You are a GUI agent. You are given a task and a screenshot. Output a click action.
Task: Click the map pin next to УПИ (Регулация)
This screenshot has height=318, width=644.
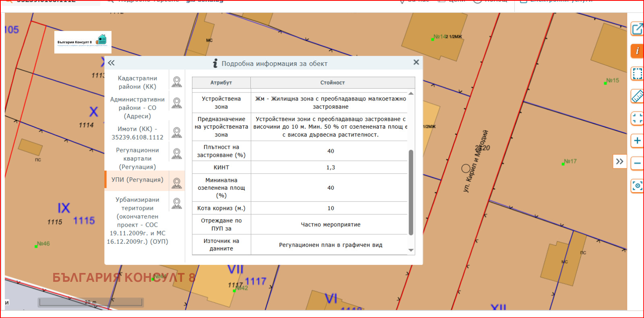tap(177, 183)
